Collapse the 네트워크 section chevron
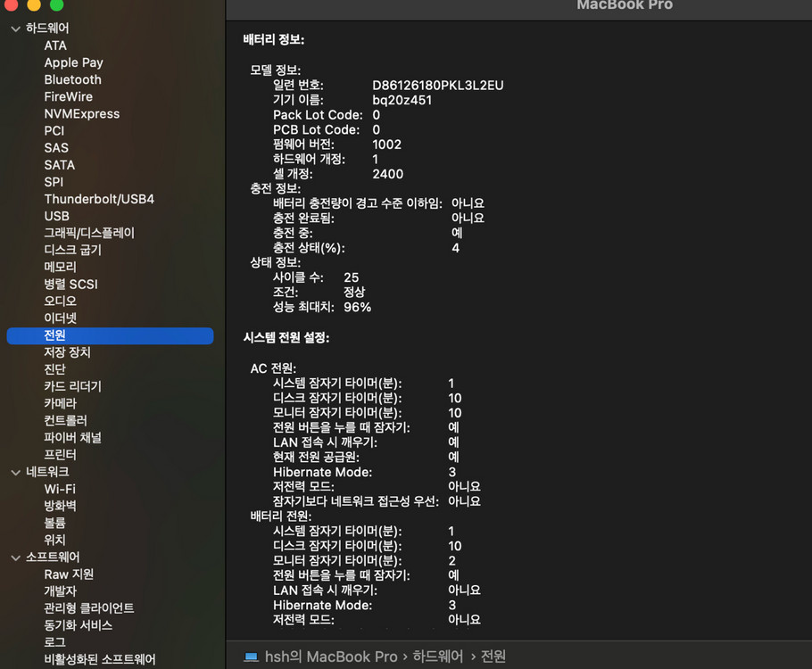This screenshot has width=812, height=669. point(15,472)
